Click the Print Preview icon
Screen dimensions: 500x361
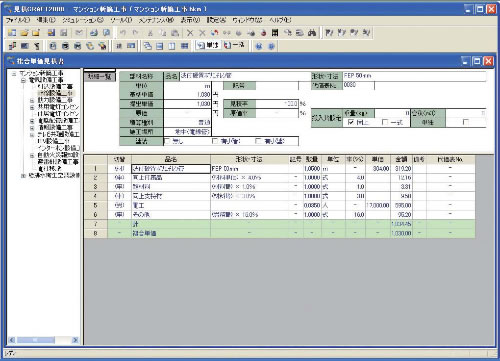pyautogui.click(x=106, y=33)
